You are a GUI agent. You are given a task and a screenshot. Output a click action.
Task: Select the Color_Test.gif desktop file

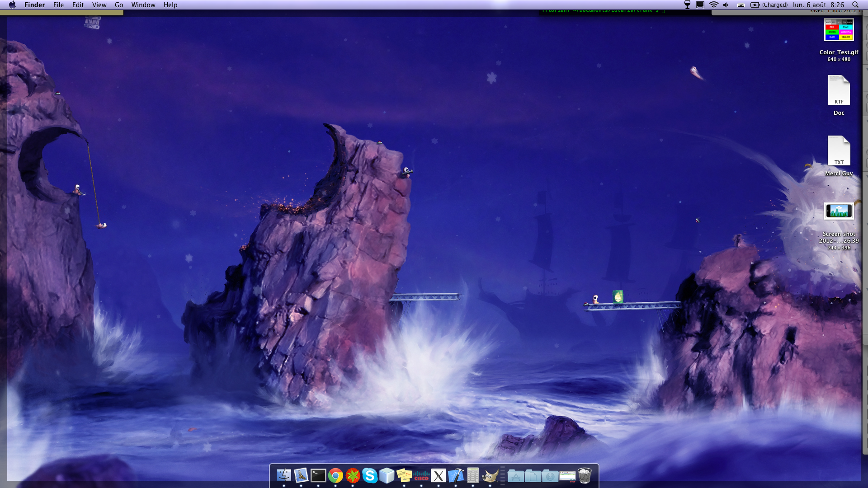coord(839,30)
